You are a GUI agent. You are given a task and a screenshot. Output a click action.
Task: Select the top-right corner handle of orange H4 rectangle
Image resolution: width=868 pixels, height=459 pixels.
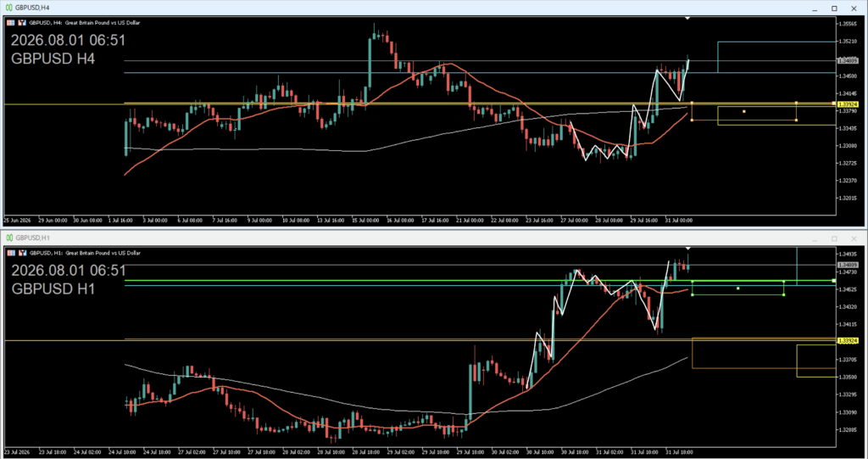796,103
